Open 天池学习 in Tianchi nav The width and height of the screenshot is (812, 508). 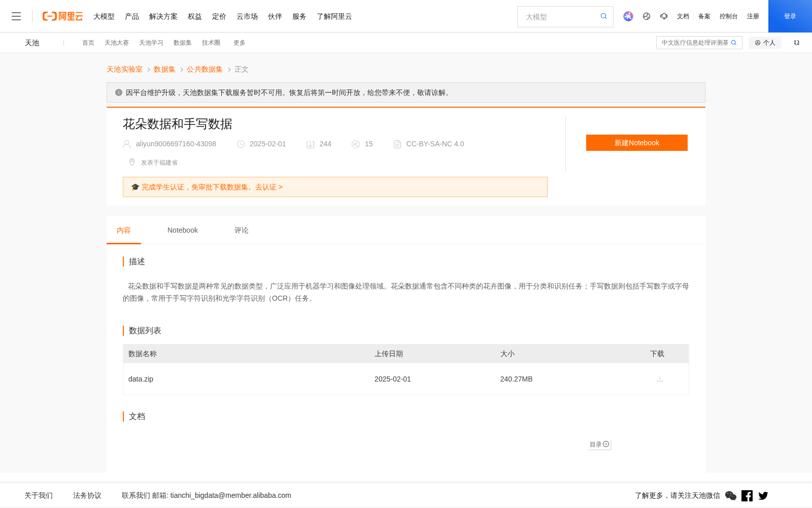point(151,43)
